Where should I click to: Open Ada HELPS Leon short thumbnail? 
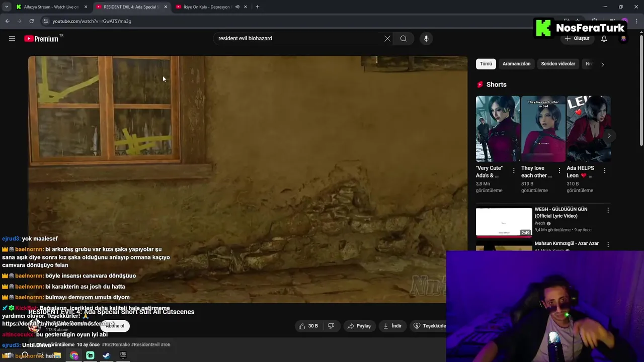589,129
